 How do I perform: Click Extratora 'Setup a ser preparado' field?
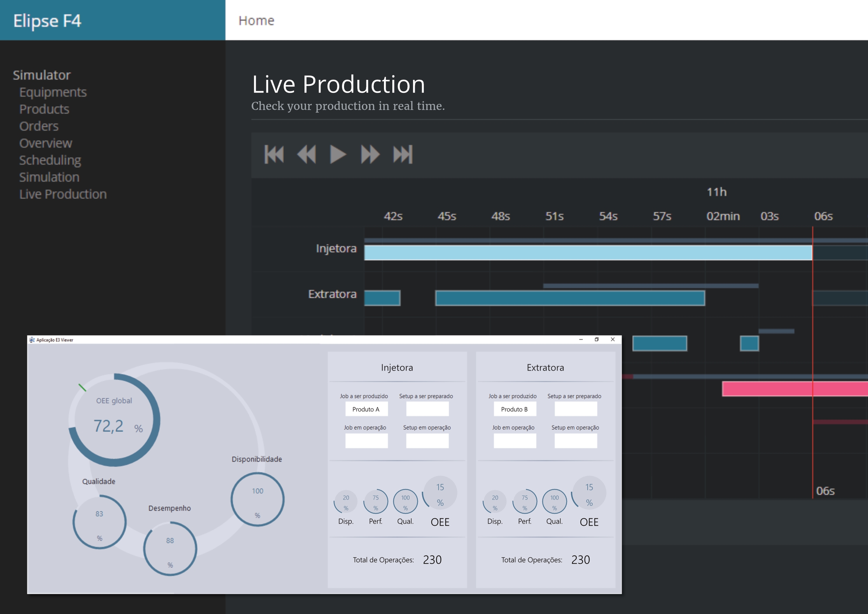coord(575,409)
